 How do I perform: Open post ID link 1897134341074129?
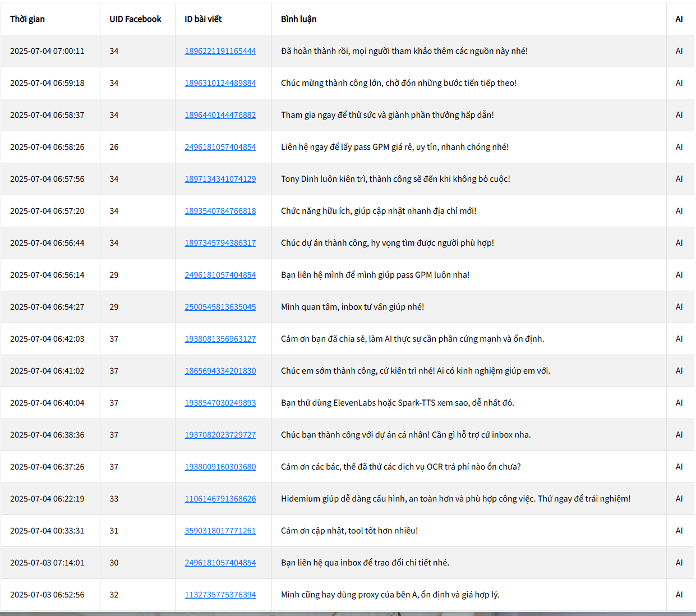click(220, 179)
